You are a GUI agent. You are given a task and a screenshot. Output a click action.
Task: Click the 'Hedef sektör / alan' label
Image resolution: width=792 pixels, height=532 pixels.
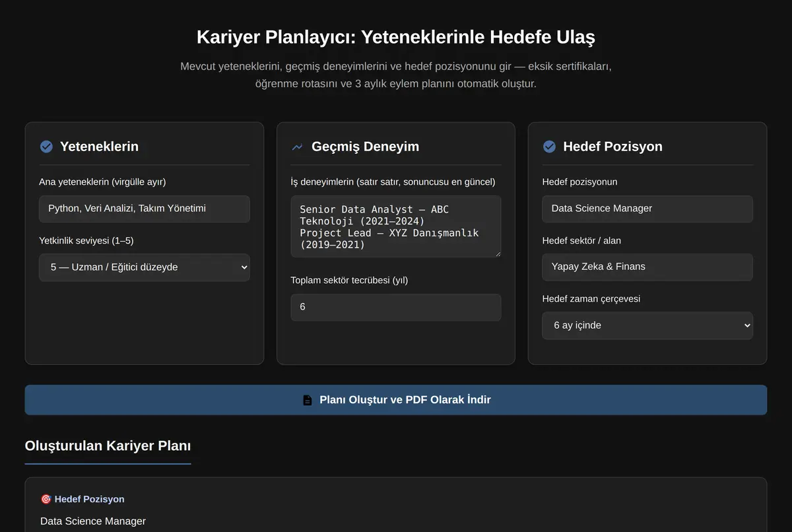tap(581, 240)
